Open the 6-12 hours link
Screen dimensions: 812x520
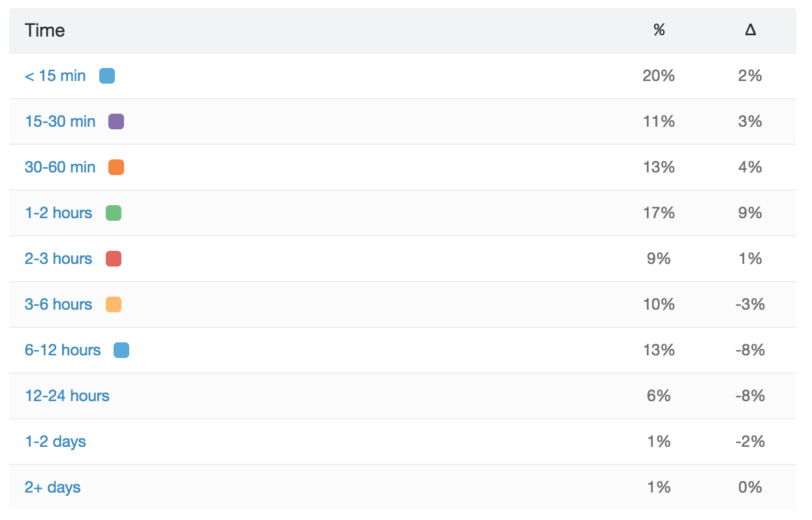click(x=63, y=350)
